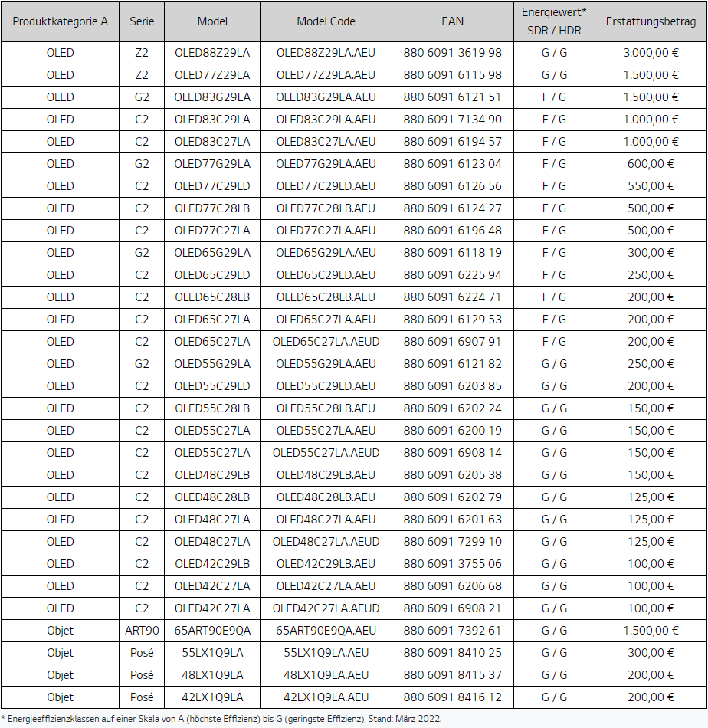Screen dimensions: 708x728
Task: Click the Z2 series cell for OLED88Z29LA
Action: (x=142, y=53)
